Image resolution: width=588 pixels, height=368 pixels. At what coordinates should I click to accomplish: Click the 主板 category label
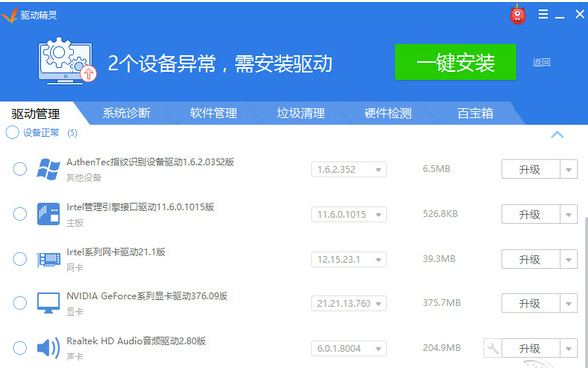pyautogui.click(x=74, y=223)
